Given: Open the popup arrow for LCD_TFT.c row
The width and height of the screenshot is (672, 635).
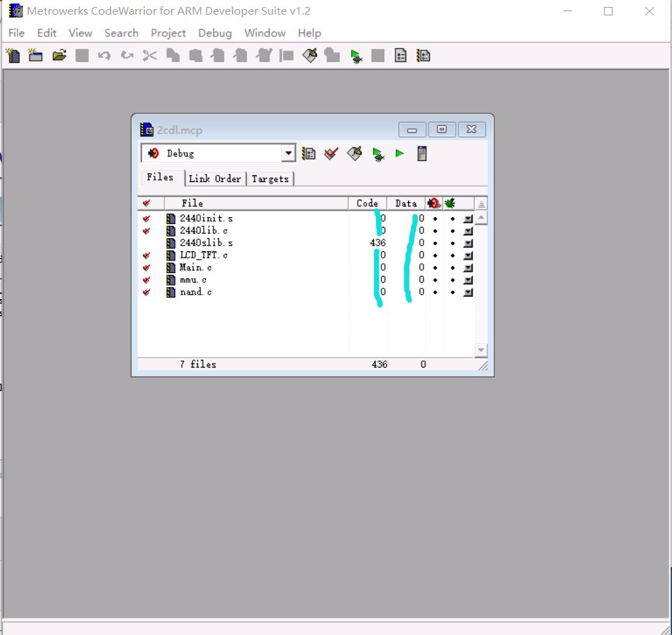Looking at the screenshot, I should [468, 256].
